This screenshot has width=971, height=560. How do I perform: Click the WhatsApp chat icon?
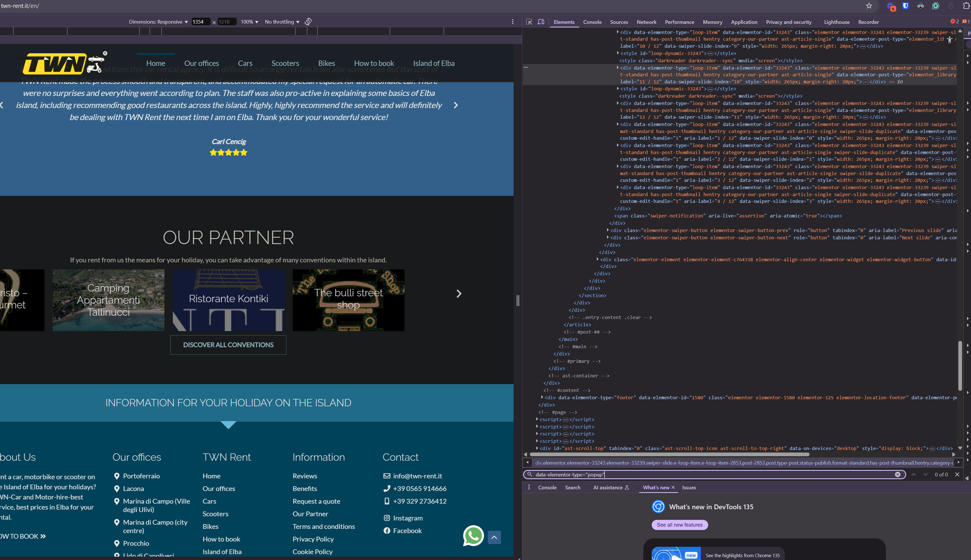(473, 536)
